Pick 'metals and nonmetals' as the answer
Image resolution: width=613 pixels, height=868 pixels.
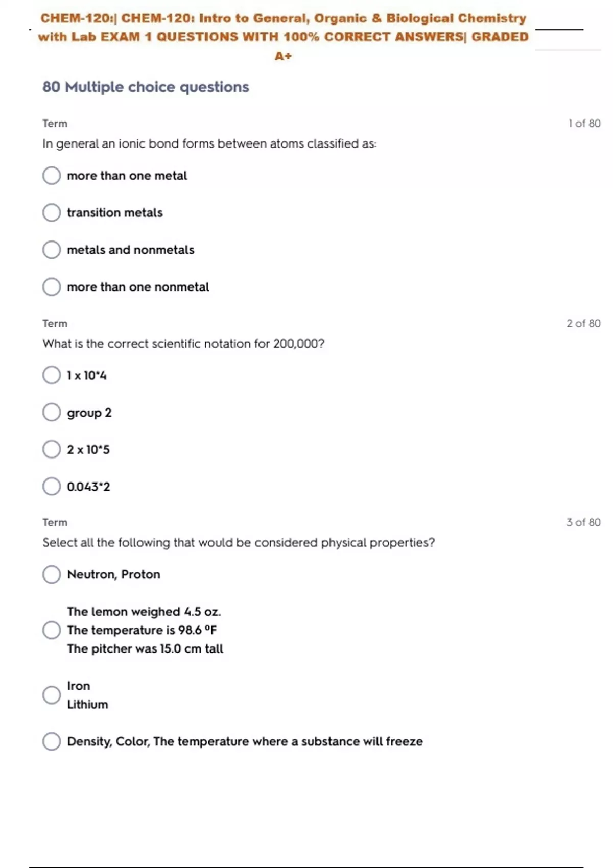(x=52, y=250)
